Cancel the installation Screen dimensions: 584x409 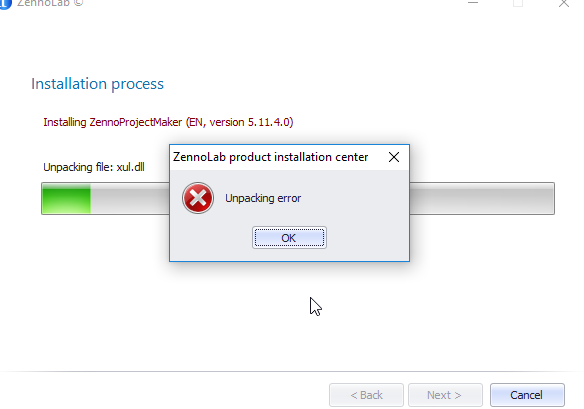point(527,395)
